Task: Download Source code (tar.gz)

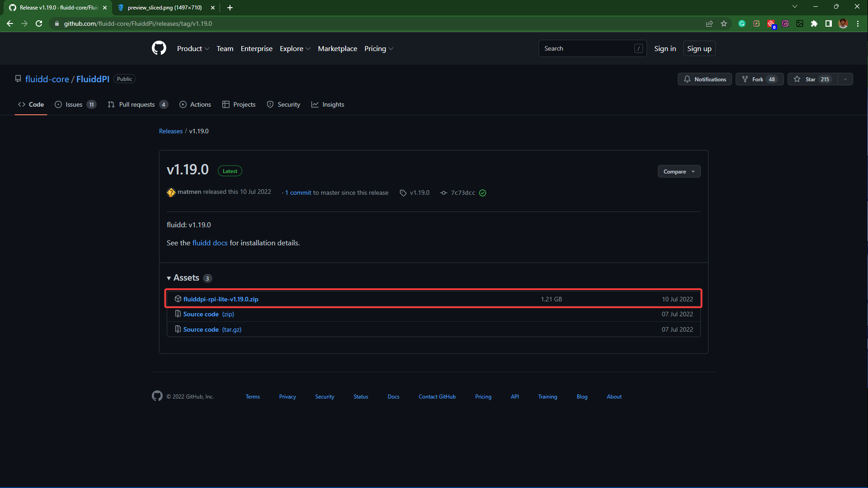Action: (x=212, y=329)
